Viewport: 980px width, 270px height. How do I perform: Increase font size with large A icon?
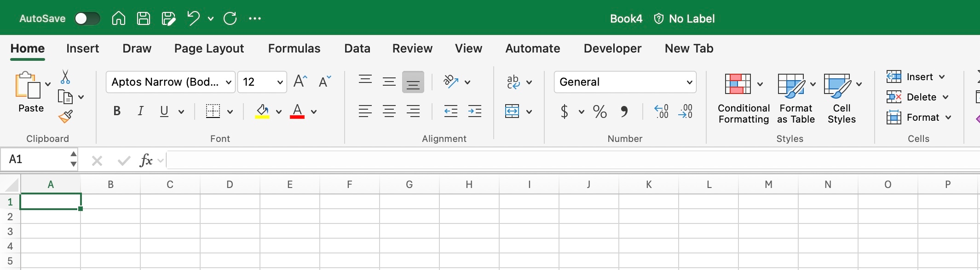point(300,82)
